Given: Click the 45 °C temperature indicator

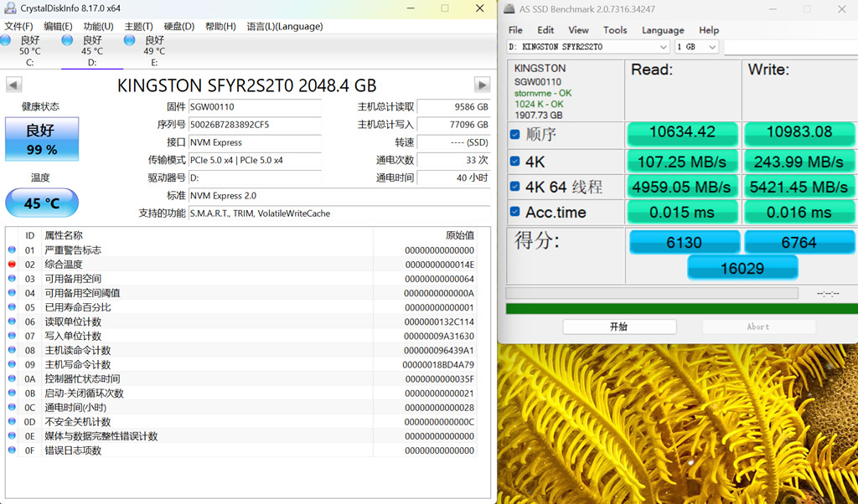Looking at the screenshot, I should pos(42,203).
